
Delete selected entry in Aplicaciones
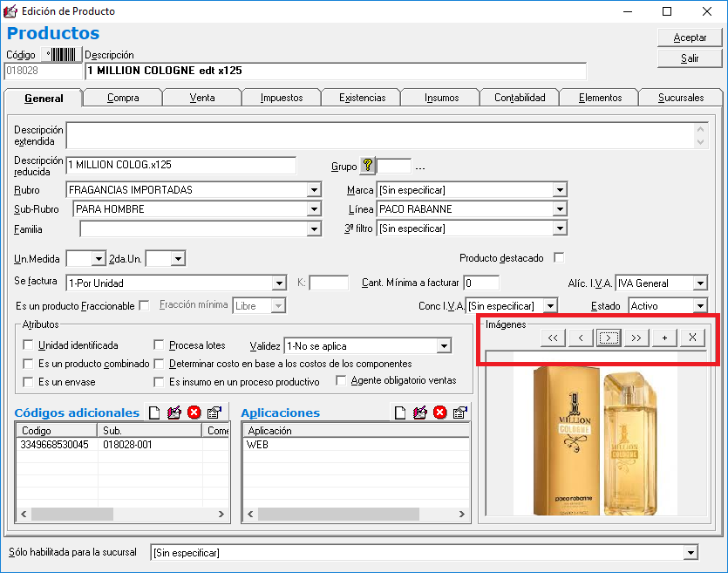(x=440, y=413)
